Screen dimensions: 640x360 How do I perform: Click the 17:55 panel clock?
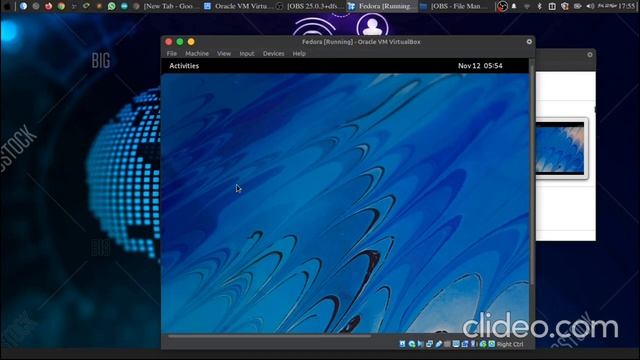coord(627,6)
